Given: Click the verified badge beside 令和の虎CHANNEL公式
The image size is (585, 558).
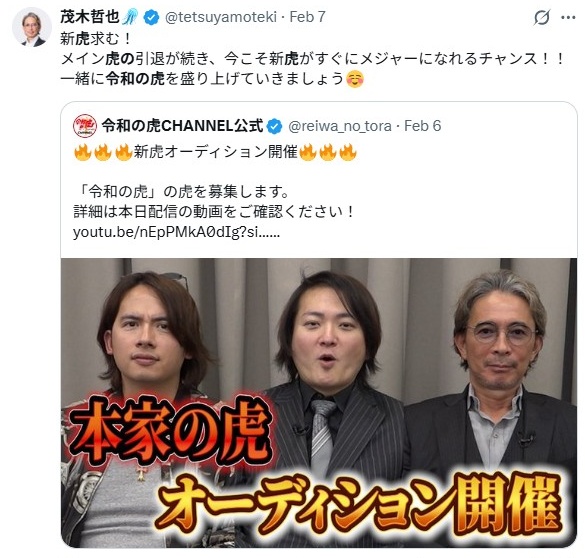Looking at the screenshot, I should pos(275,126).
